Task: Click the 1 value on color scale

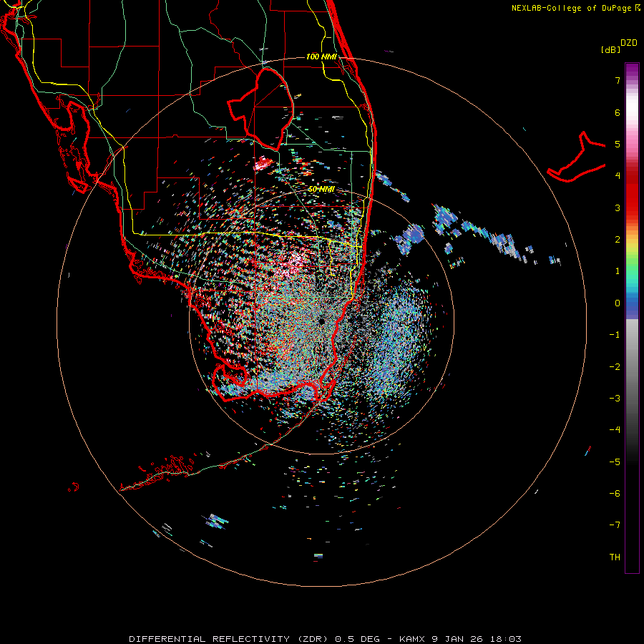Action: (618, 271)
